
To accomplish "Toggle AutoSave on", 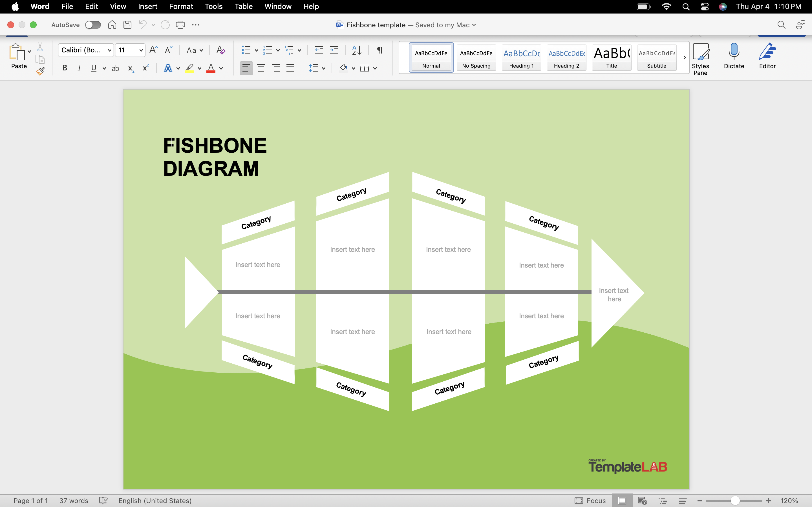I will click(x=92, y=25).
